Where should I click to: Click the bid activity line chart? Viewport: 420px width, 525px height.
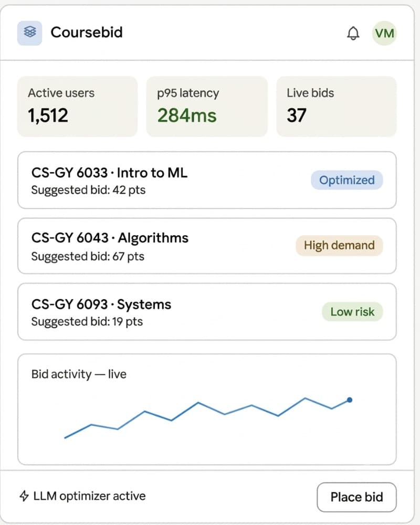pyautogui.click(x=208, y=417)
